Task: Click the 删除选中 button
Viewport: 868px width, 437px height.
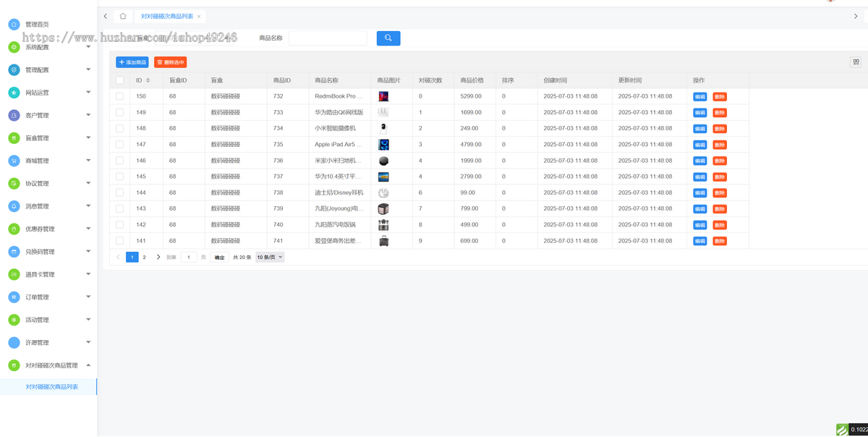Action: [x=171, y=62]
